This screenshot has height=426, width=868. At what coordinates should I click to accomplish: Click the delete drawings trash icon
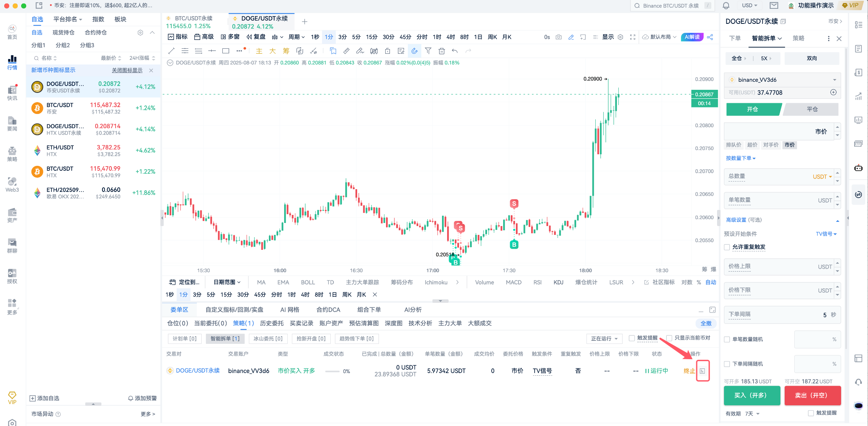coord(442,51)
